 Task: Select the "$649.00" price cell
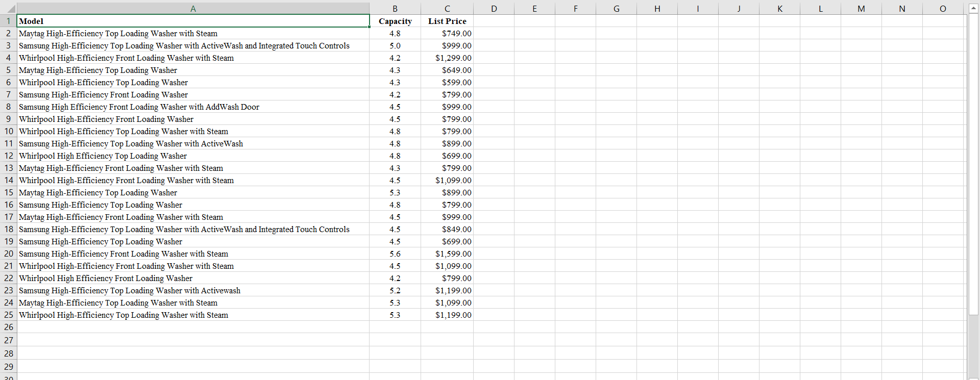coord(447,70)
